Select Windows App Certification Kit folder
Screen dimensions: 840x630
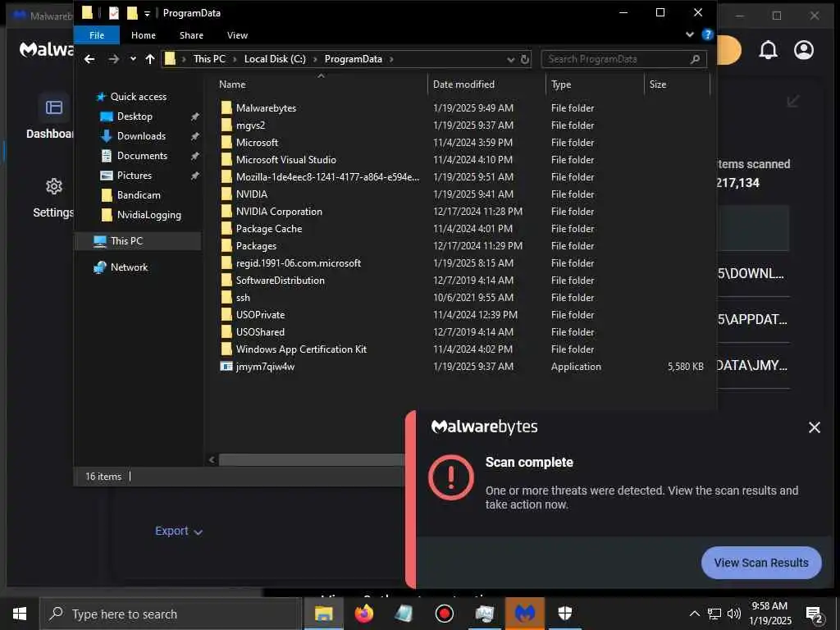pyautogui.click(x=301, y=349)
